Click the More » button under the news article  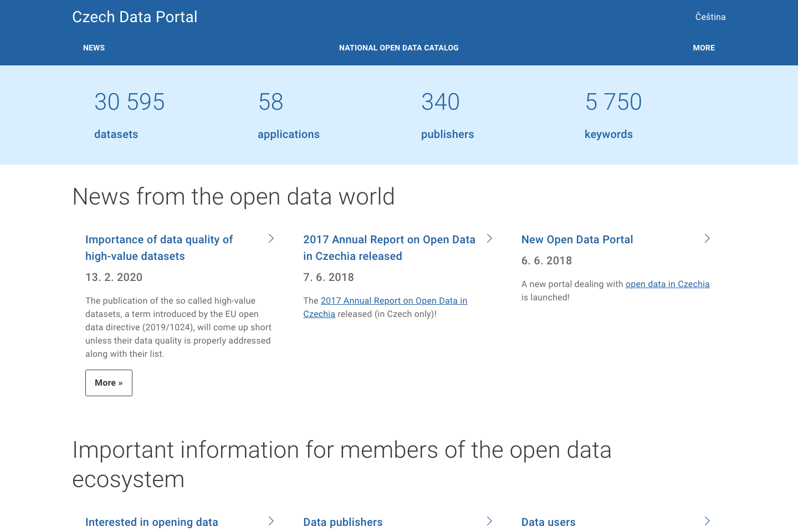tap(109, 382)
